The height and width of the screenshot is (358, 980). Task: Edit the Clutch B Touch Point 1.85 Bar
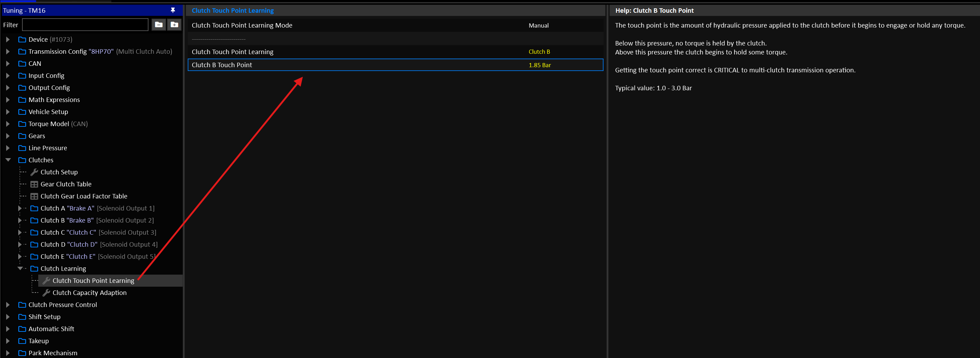[x=539, y=65]
